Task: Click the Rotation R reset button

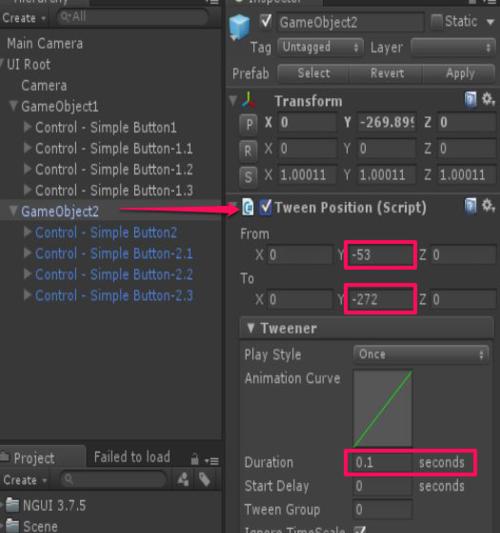Action: pyautogui.click(x=248, y=150)
